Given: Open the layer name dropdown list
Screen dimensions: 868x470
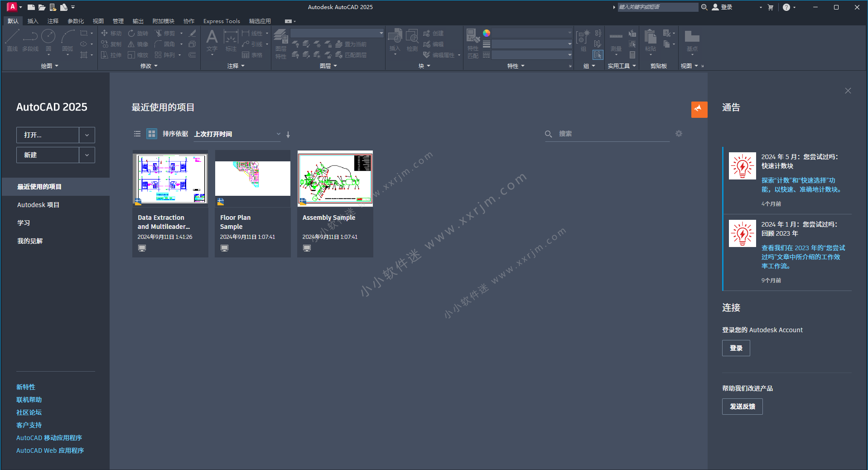Looking at the screenshot, I should click(x=337, y=33).
